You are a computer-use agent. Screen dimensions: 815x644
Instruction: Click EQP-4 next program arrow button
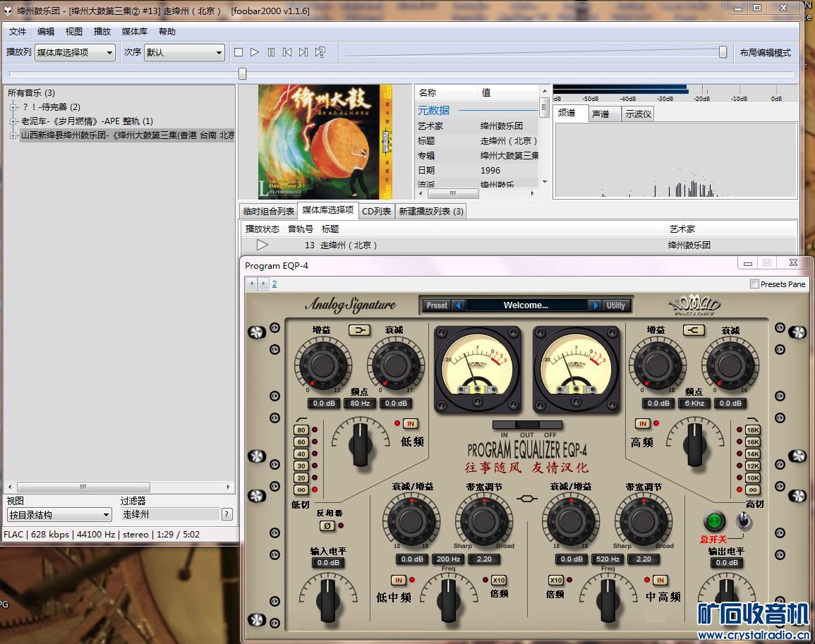click(263, 284)
